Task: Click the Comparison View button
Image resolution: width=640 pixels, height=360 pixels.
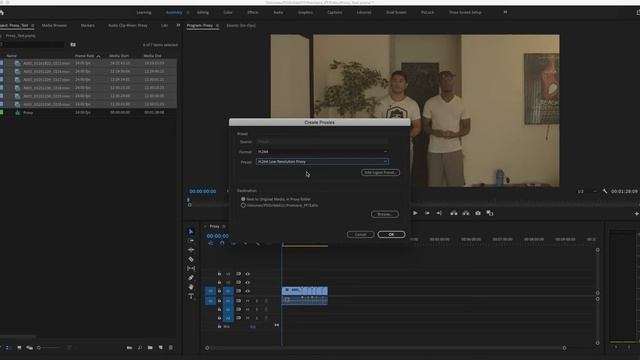Action: tap(490, 213)
